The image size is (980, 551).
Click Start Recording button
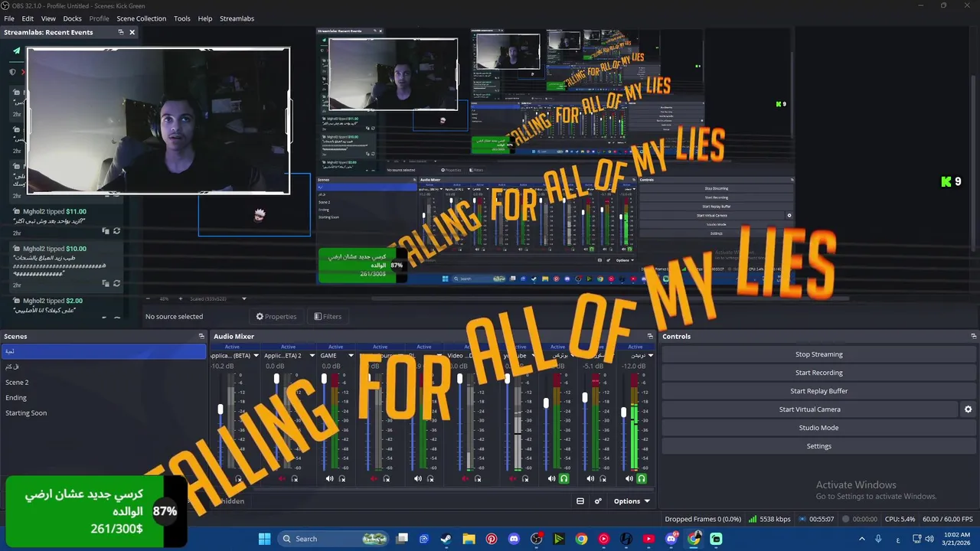click(x=818, y=373)
